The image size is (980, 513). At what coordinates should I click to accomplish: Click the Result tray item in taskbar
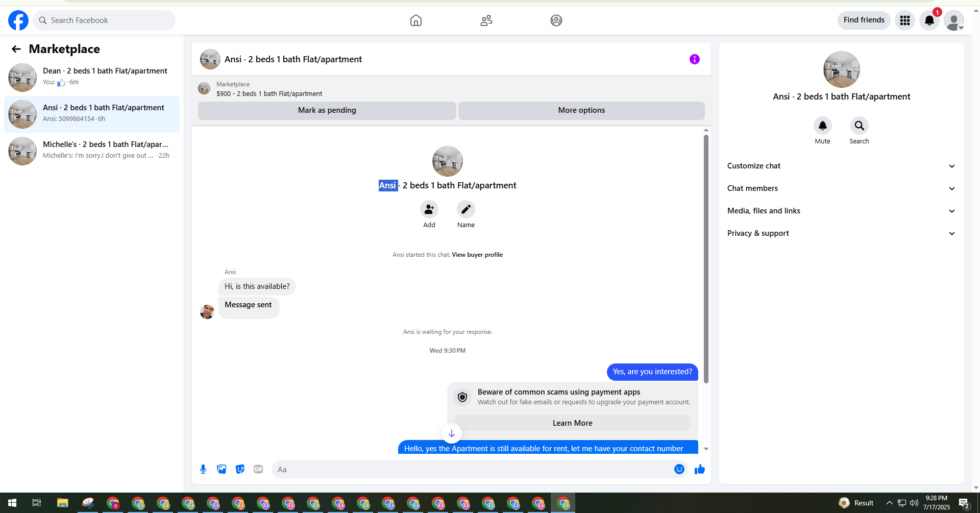click(856, 503)
